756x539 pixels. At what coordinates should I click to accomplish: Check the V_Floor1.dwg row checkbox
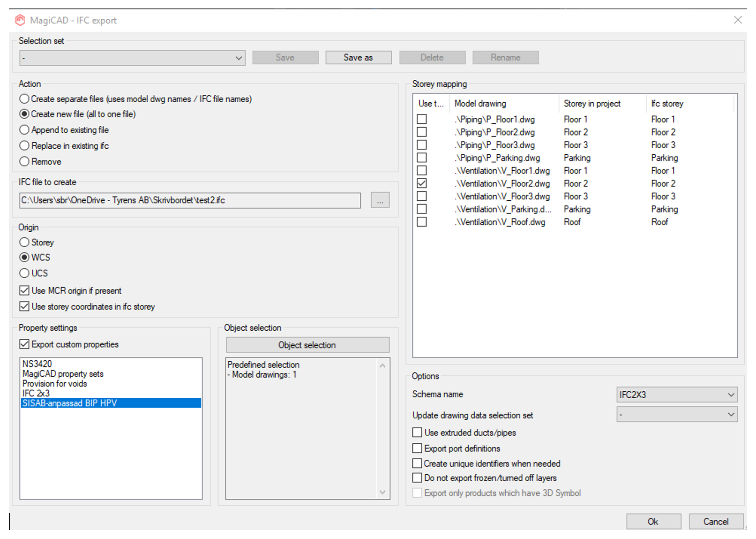pos(422,171)
